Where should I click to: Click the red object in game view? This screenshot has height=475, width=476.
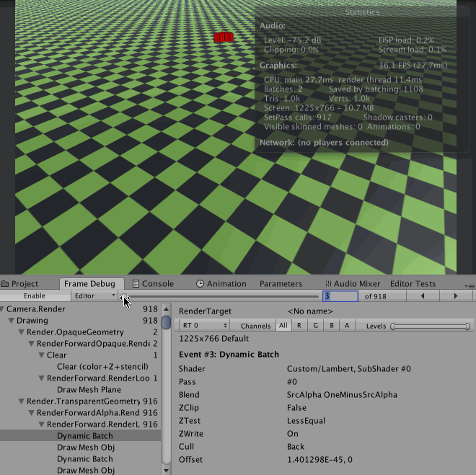pos(224,37)
